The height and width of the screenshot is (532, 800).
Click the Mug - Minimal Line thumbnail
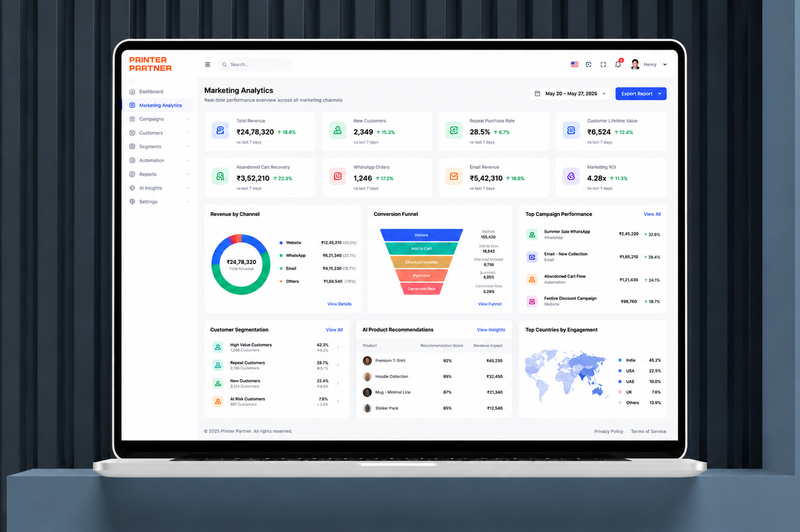(367, 392)
